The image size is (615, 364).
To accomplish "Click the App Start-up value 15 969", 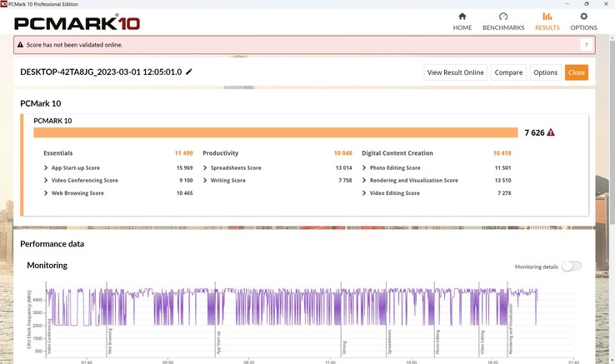I will pyautogui.click(x=184, y=168).
